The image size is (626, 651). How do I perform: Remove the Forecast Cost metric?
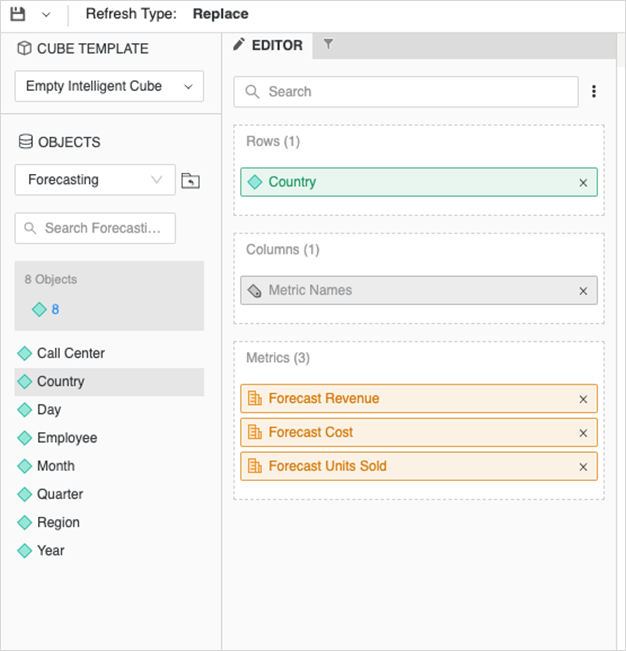(583, 433)
